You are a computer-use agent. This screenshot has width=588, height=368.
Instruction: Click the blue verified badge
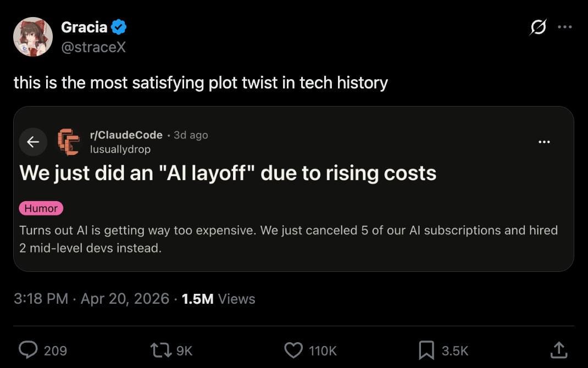(119, 27)
